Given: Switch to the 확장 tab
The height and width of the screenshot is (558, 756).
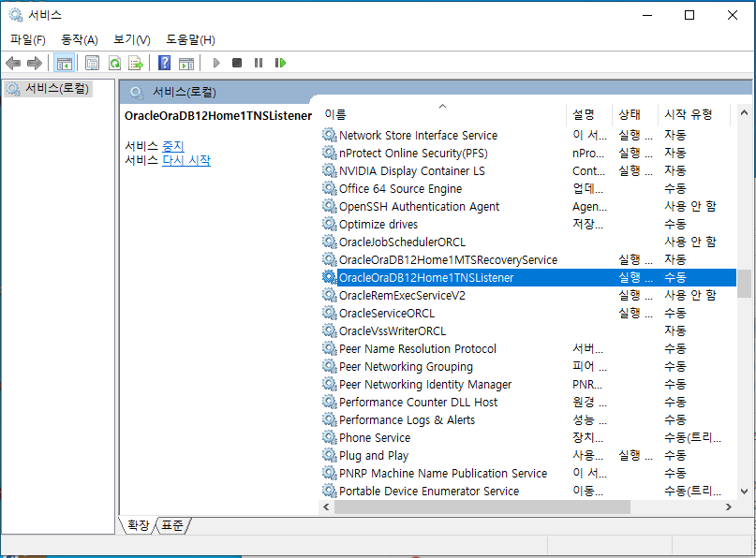Looking at the screenshot, I should pyautogui.click(x=139, y=525).
